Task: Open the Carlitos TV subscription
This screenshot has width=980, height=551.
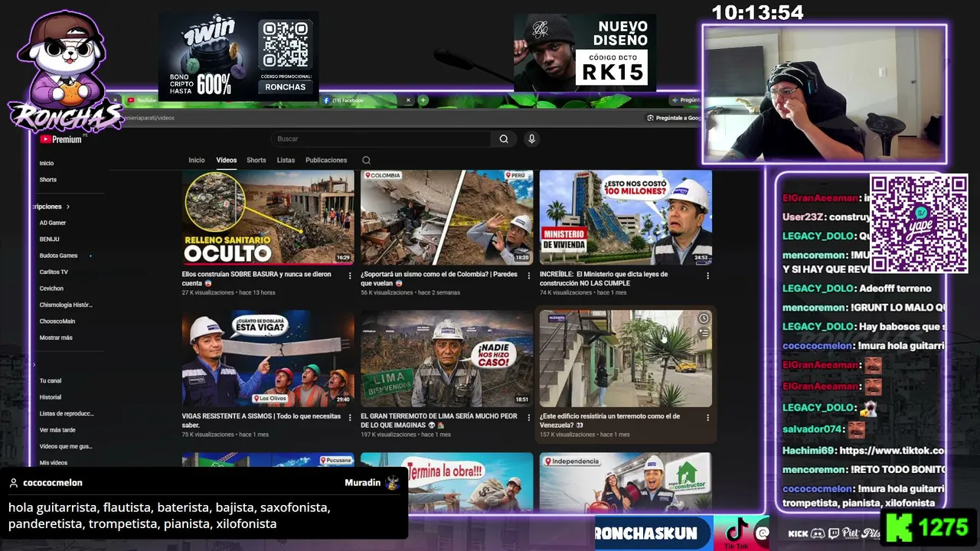Action: 54,272
